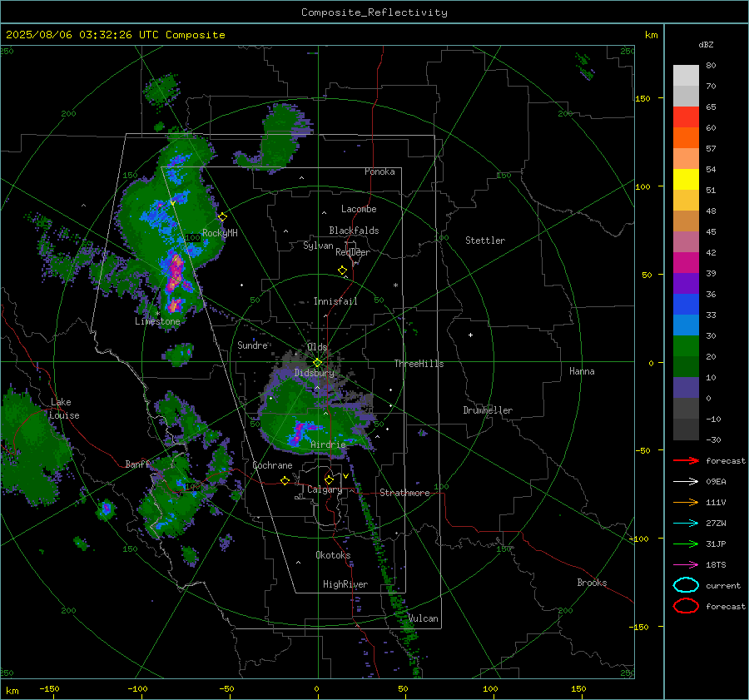Click the RockyMH label
The width and height of the screenshot is (749, 700).
[x=220, y=233]
